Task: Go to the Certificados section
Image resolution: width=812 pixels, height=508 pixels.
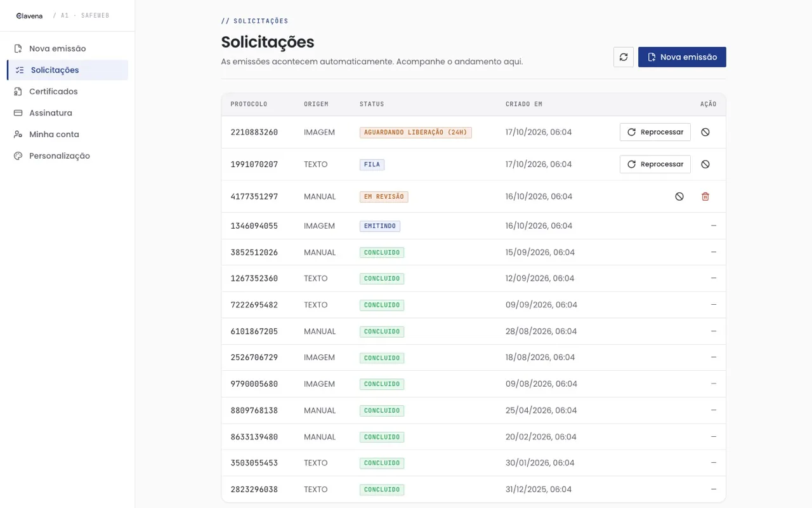Action: coord(67,91)
